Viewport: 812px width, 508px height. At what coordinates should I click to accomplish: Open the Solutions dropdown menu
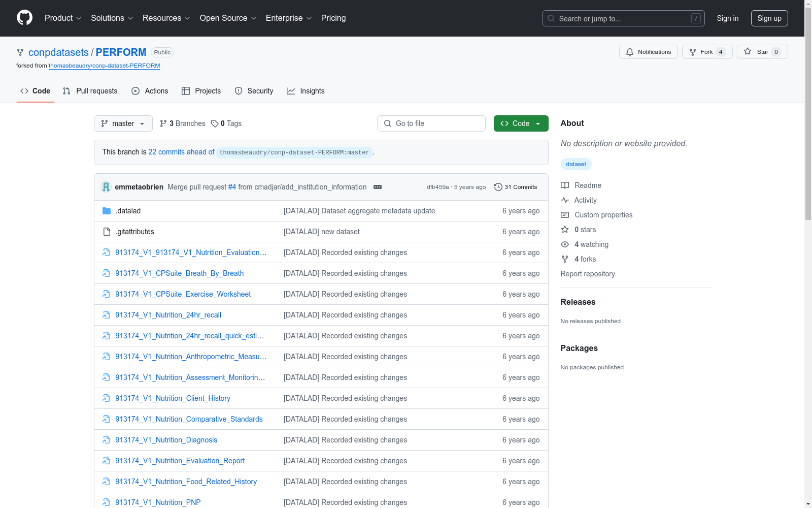tap(112, 18)
